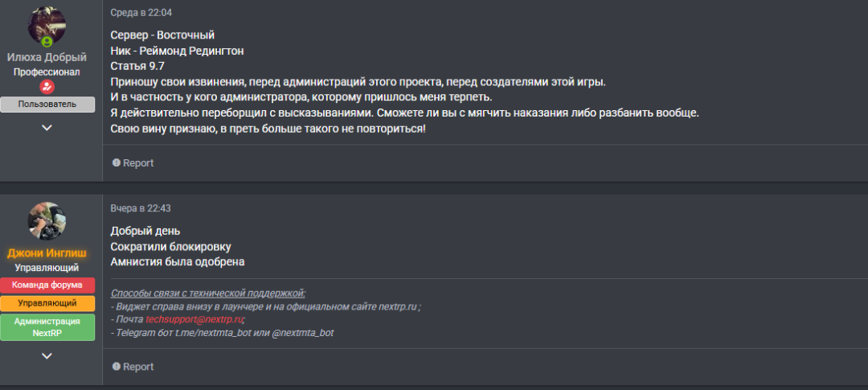Open Джони Инглиш's avatar image
The height and width of the screenshot is (390, 868).
(x=47, y=220)
